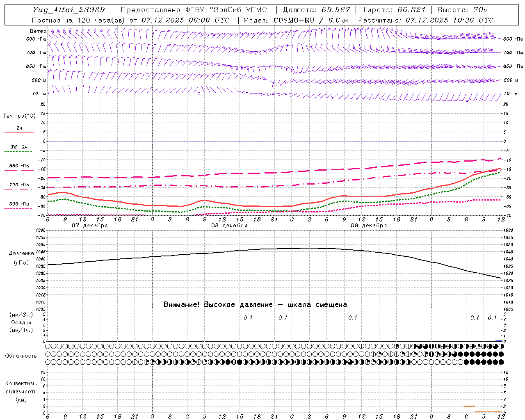Click the Td 2м dew point legend entry
This screenshot has height=420, width=525.
[x=19, y=147]
